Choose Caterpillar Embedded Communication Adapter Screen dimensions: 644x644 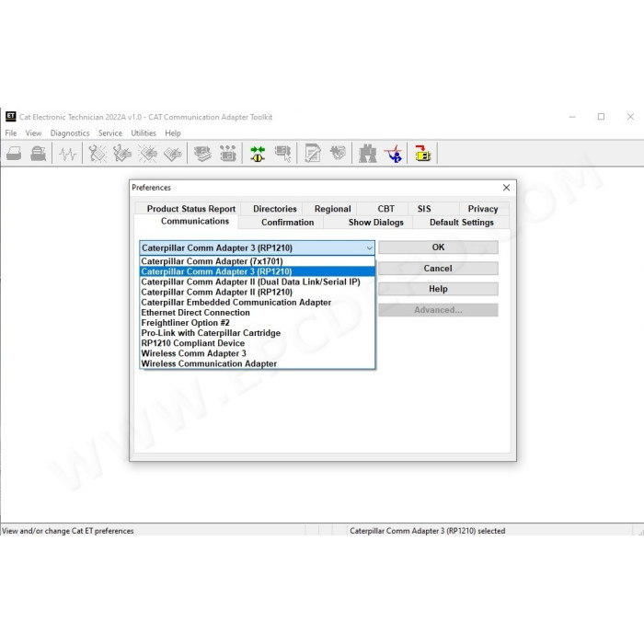pyautogui.click(x=257, y=303)
